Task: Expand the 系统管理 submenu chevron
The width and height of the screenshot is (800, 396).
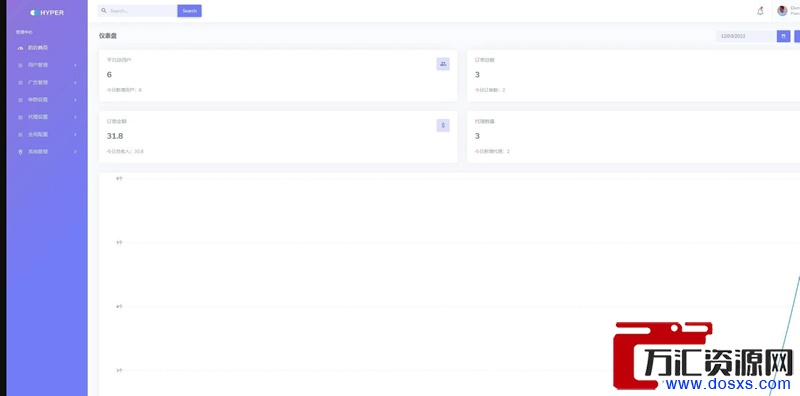Action: (75, 152)
